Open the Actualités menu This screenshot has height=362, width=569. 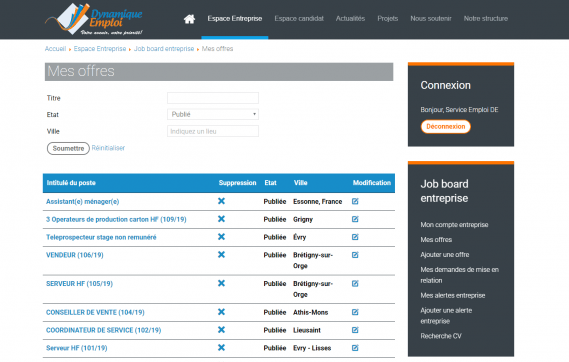[x=350, y=18]
